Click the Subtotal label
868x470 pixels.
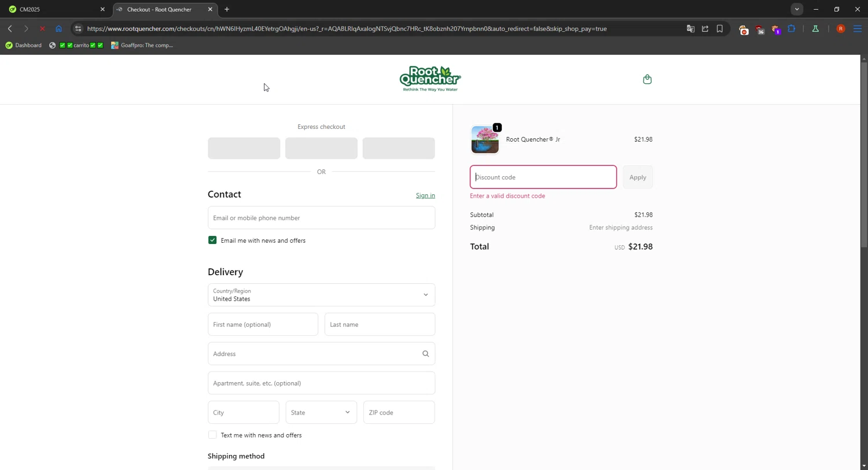pos(482,215)
